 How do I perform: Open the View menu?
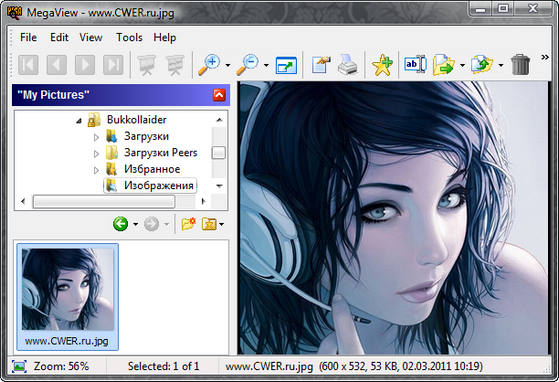click(x=91, y=37)
